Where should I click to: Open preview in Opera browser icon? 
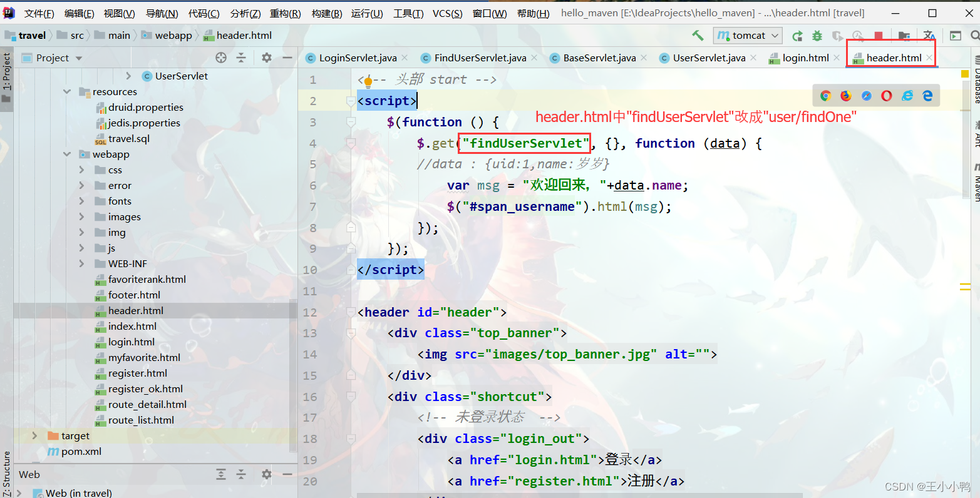pyautogui.click(x=887, y=96)
